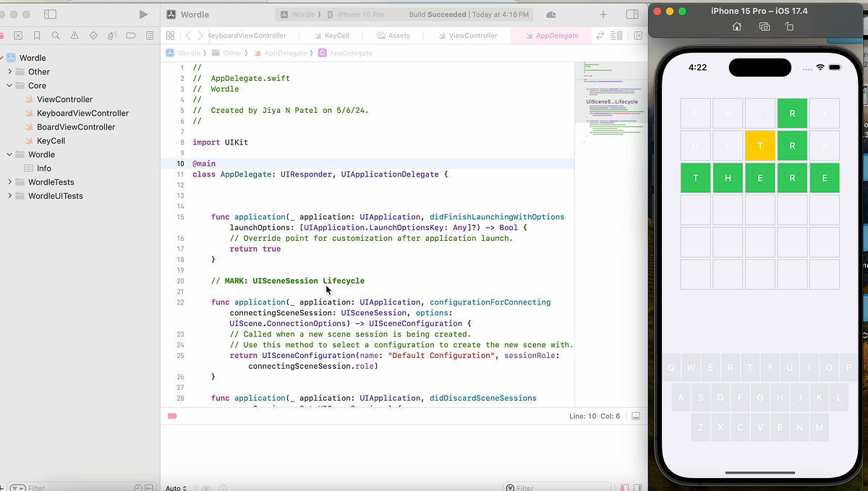This screenshot has width=868, height=491.
Task: Select the green R tile in the Wordle grid
Action: tap(791, 113)
